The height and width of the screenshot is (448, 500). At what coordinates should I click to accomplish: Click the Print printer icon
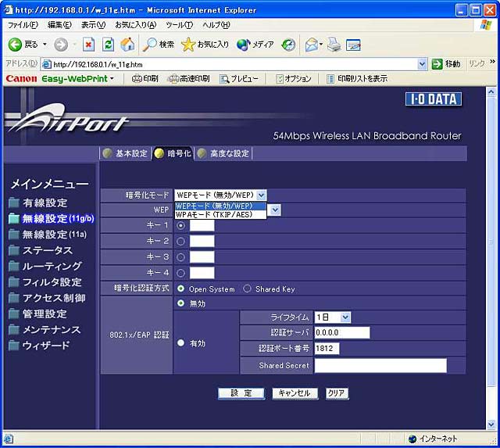click(334, 45)
